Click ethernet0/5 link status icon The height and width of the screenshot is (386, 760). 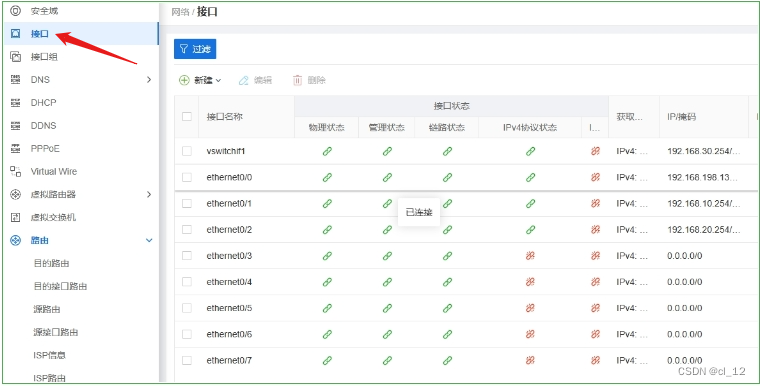point(447,308)
